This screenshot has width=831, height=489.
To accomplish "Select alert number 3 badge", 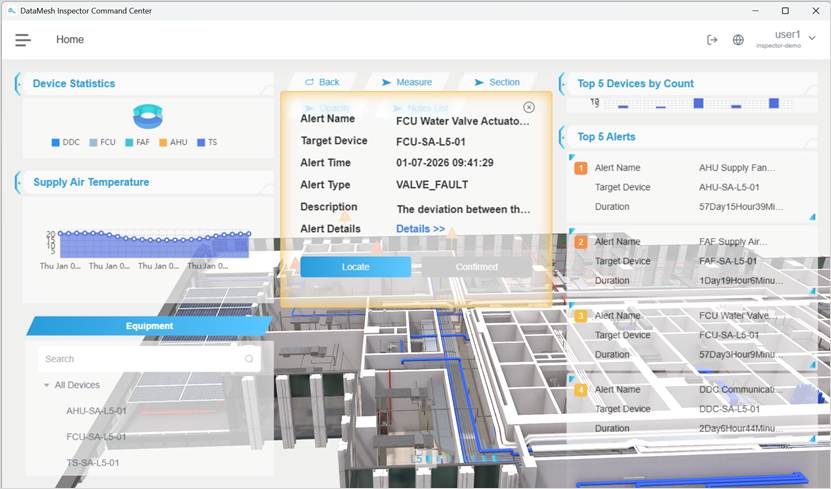I will tap(581, 316).
